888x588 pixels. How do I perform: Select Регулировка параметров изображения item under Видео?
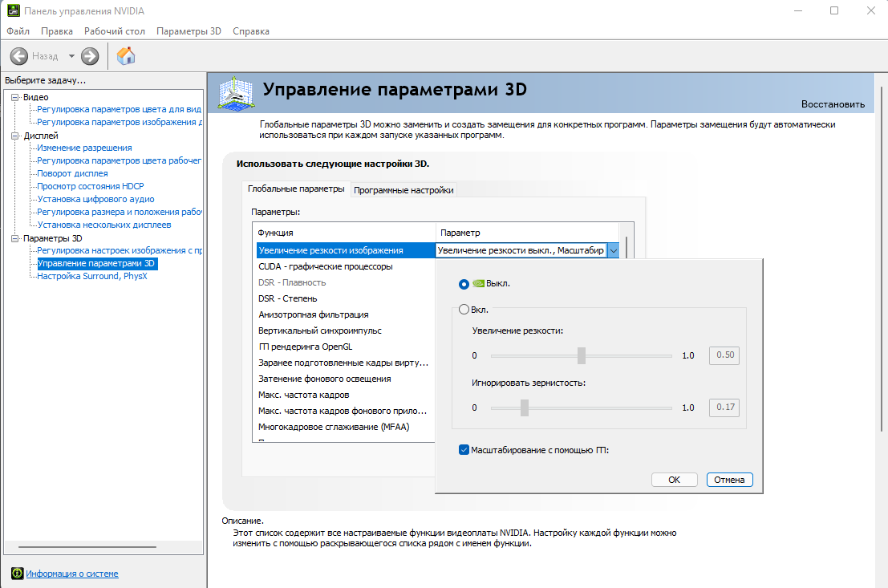119,123
